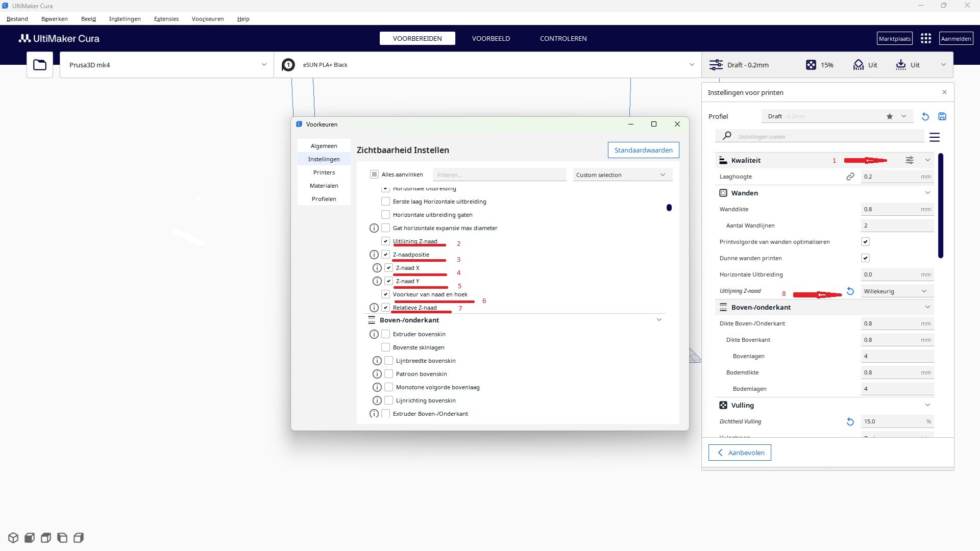The width and height of the screenshot is (980, 551).
Task: Open Uitlijning Z-naad Willekeurig dropdown
Action: pyautogui.click(x=896, y=291)
